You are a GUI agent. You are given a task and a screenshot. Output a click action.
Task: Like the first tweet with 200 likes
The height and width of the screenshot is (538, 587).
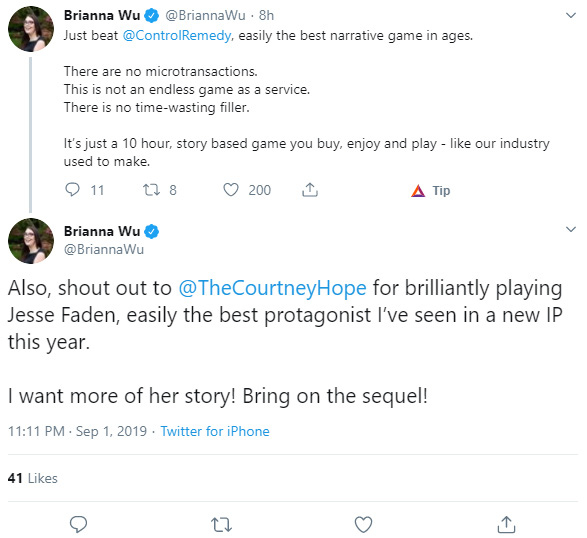(231, 190)
